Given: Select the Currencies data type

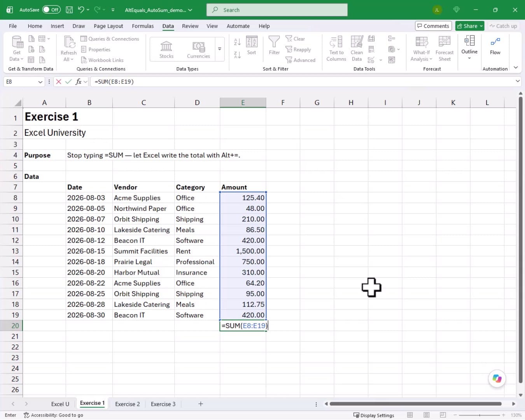Looking at the screenshot, I should (x=198, y=49).
